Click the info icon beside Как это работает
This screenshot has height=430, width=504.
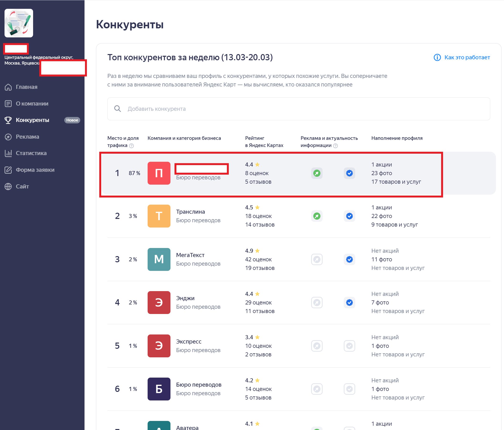[x=437, y=57]
